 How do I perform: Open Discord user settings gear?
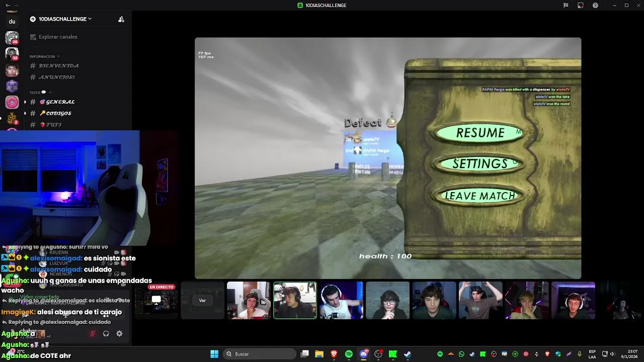[x=119, y=333]
